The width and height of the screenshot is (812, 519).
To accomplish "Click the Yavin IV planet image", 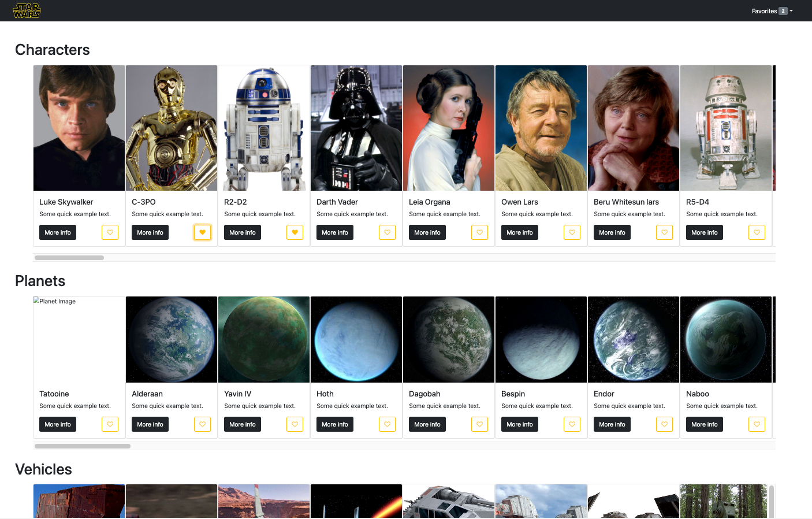I will (x=264, y=339).
